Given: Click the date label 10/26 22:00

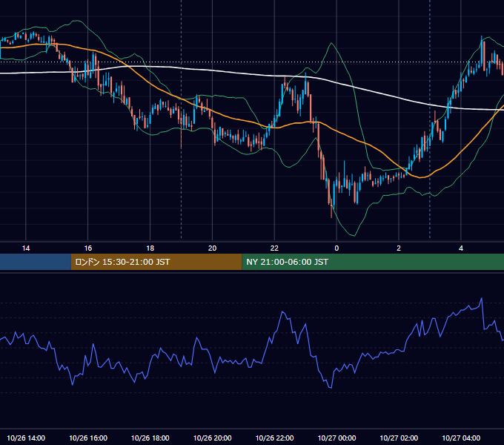Looking at the screenshot, I should 274,438.
